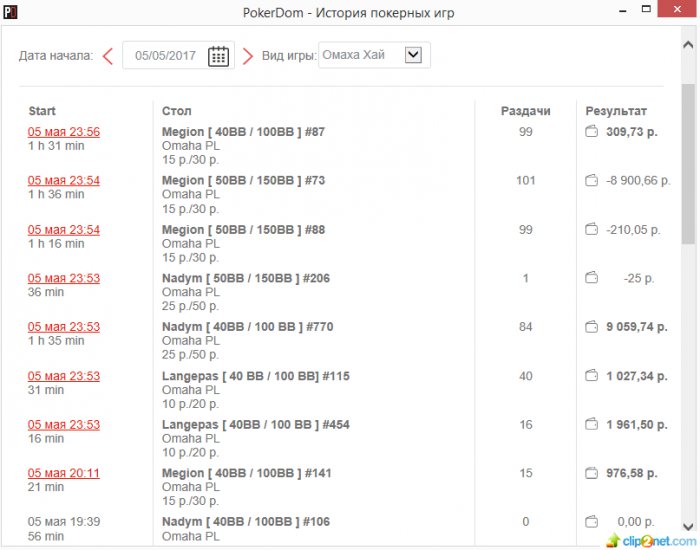Open the 23:54 session lasting 1 h 16 min

coord(64,229)
